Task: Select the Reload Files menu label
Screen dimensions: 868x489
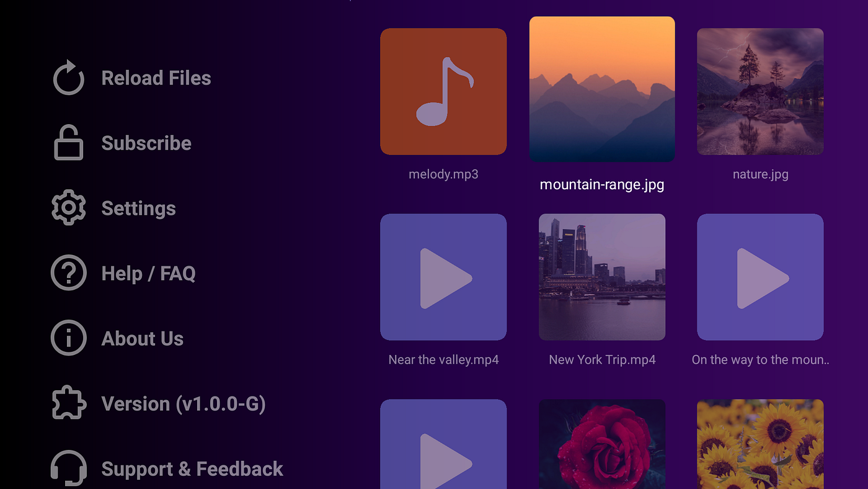Action: (x=156, y=78)
